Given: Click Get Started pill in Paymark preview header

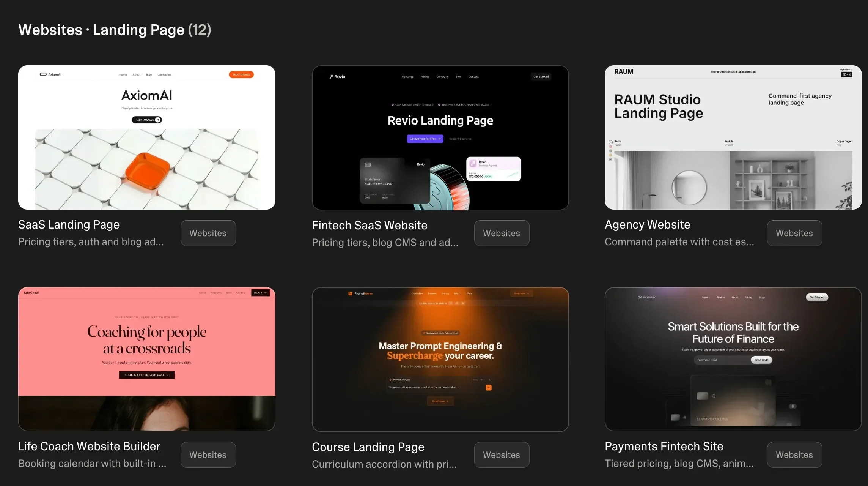Looking at the screenshot, I should coord(817,297).
